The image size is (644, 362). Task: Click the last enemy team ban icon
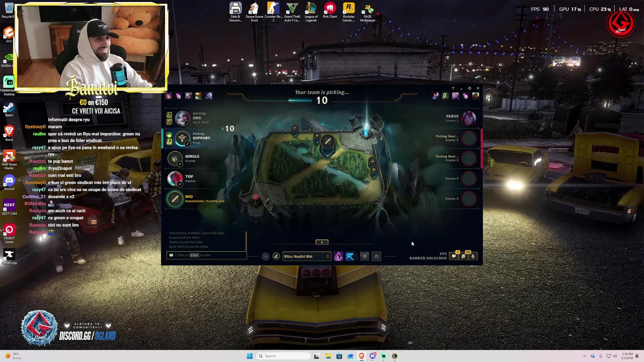(x=475, y=96)
